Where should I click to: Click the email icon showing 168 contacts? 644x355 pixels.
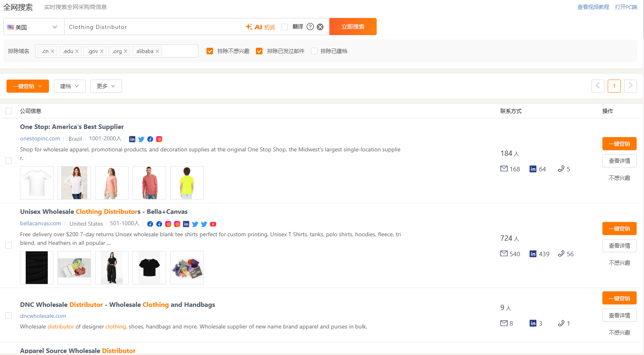pyautogui.click(x=504, y=169)
